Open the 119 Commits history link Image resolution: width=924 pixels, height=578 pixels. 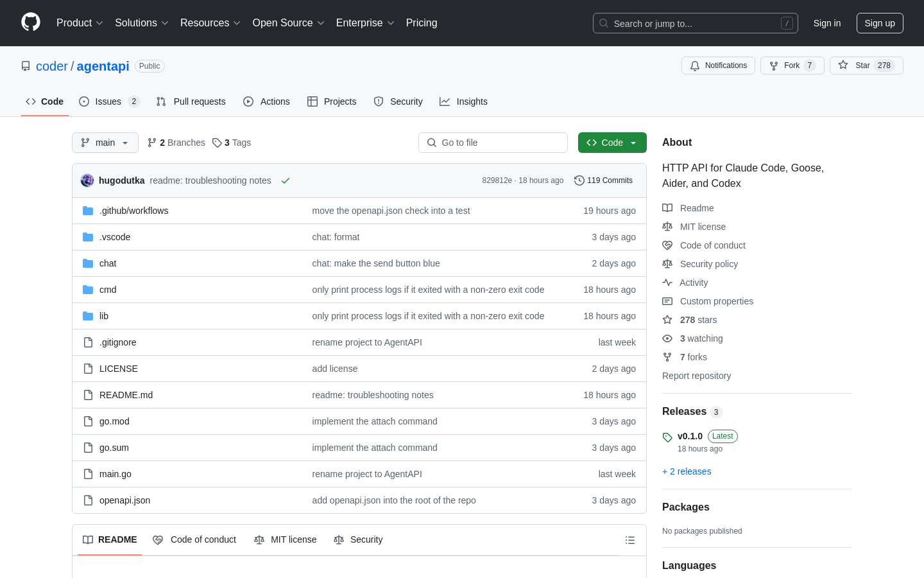point(603,180)
